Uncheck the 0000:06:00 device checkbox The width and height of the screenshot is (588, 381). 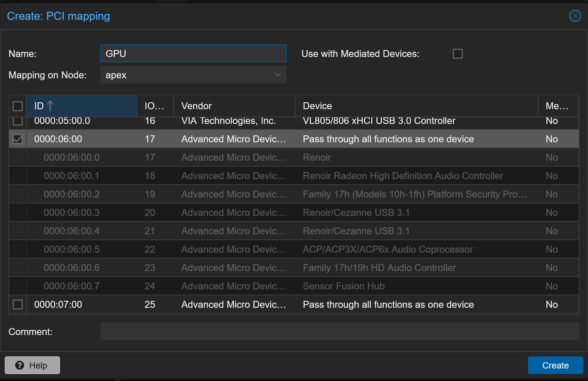click(18, 139)
